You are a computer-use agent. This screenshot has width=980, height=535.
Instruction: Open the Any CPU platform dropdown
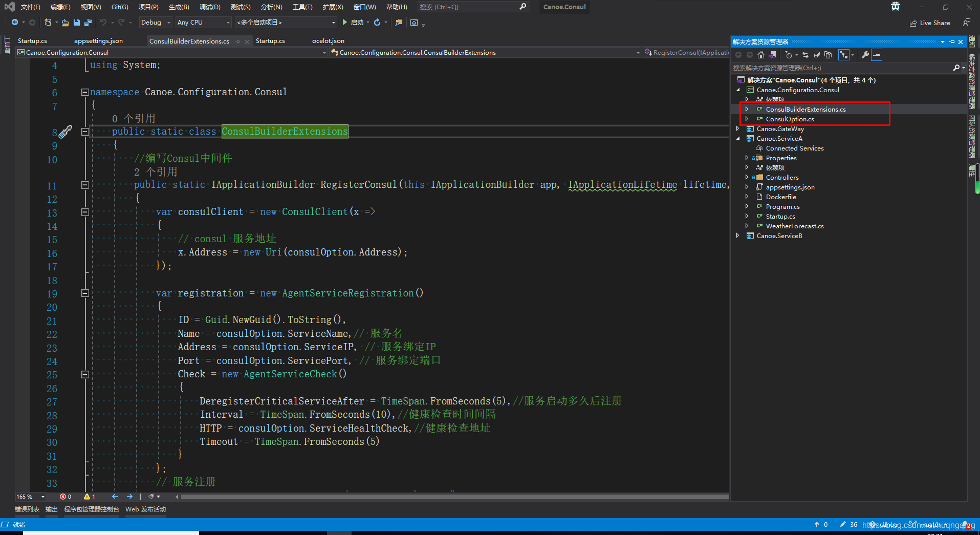(x=204, y=23)
